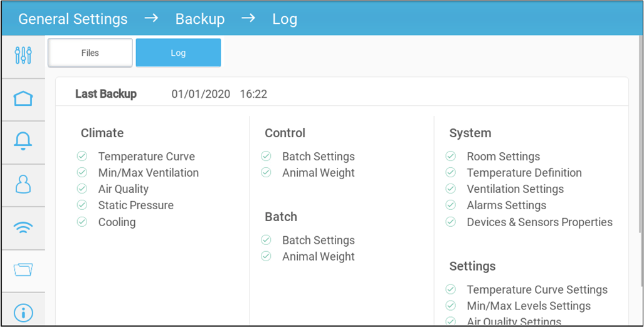Click the check icon beside Temperature Curve

point(82,157)
